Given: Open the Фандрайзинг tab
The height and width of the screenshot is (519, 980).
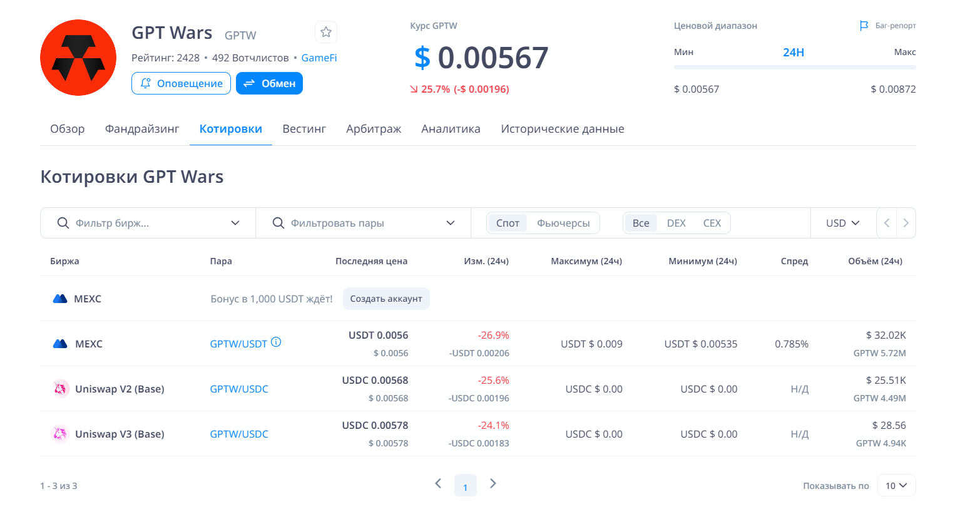Looking at the screenshot, I should 142,129.
